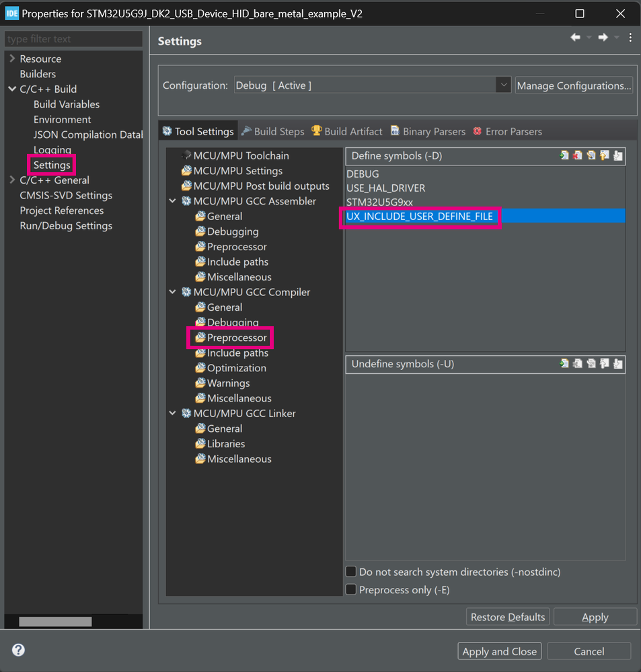
Task: Switch to the Error Parsers tab
Action: click(508, 131)
